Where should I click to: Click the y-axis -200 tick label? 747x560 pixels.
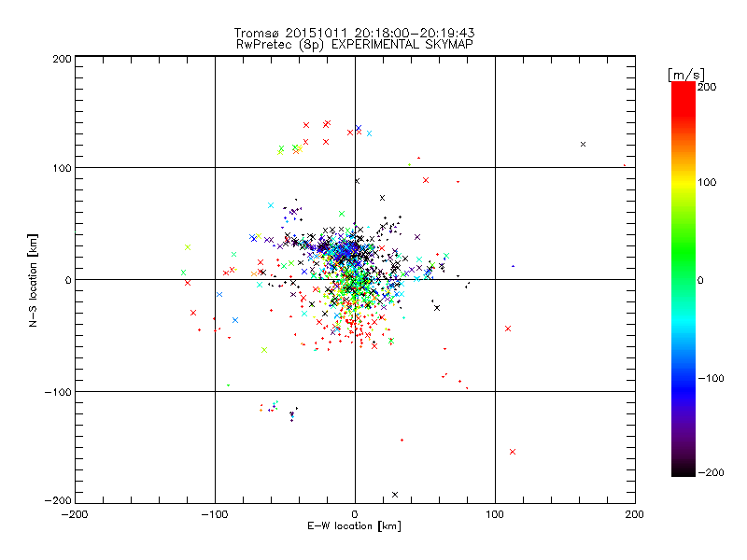[58, 500]
